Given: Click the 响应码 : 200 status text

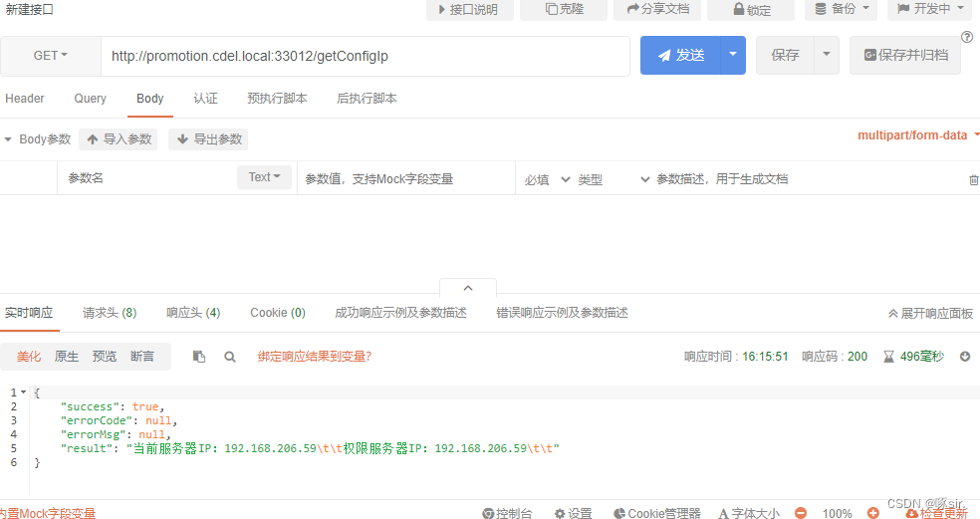Looking at the screenshot, I should point(835,357).
